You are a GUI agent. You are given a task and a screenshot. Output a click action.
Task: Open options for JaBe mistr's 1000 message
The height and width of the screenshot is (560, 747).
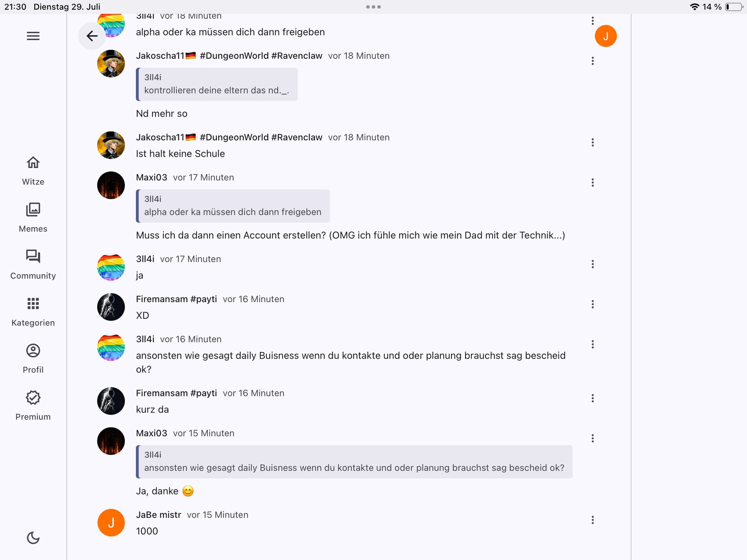(593, 520)
